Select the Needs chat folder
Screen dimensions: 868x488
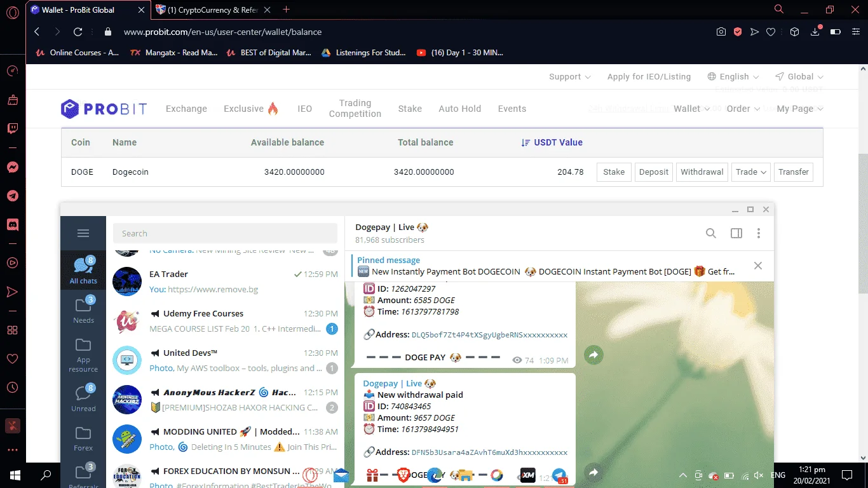83,309
